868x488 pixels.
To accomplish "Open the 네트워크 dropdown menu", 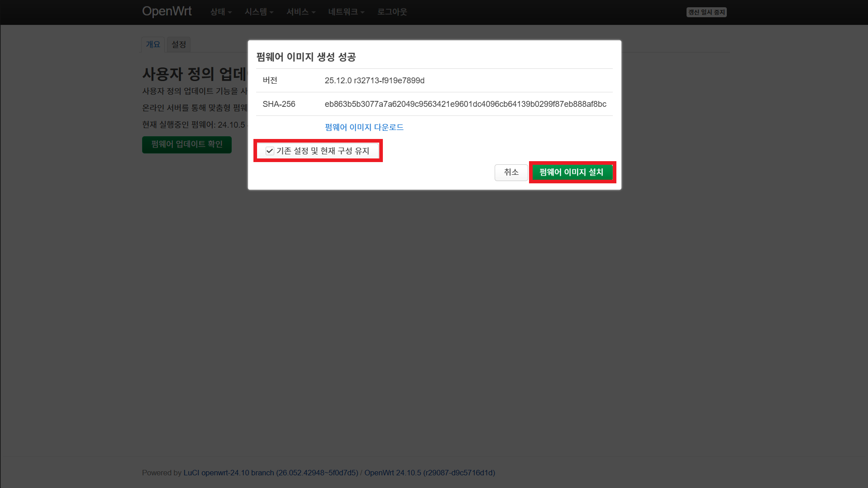I will [x=346, y=12].
